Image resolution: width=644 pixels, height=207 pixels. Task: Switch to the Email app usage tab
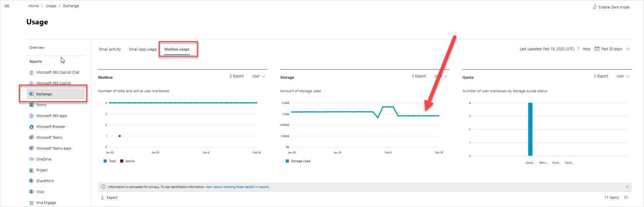pyautogui.click(x=143, y=49)
